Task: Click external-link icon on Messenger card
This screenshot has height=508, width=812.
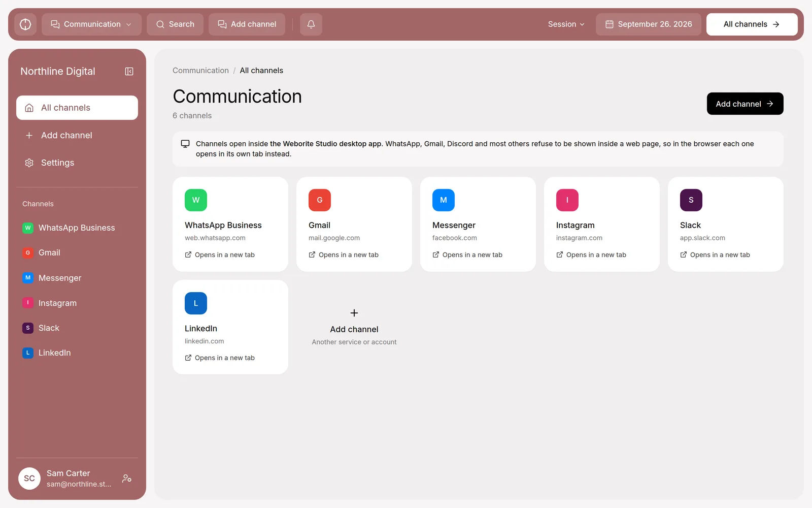Action: (x=436, y=255)
